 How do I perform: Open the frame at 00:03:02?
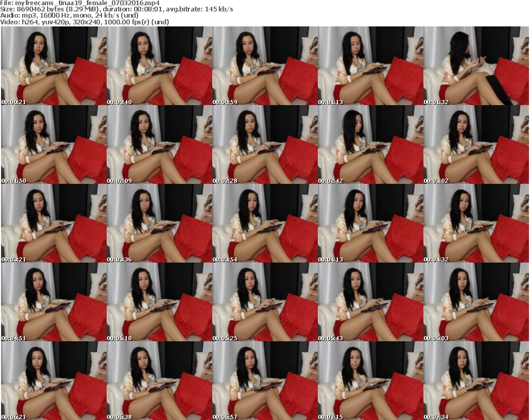(476, 144)
